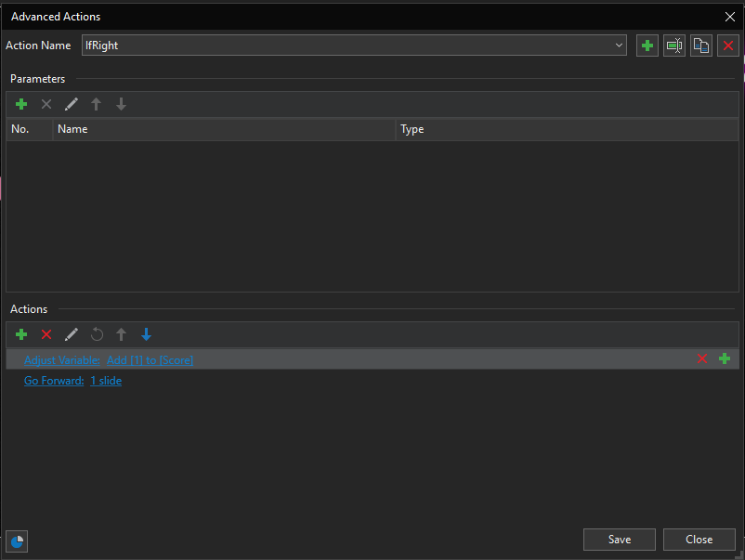Edit the selected action with the Actions pencil icon

click(x=72, y=334)
